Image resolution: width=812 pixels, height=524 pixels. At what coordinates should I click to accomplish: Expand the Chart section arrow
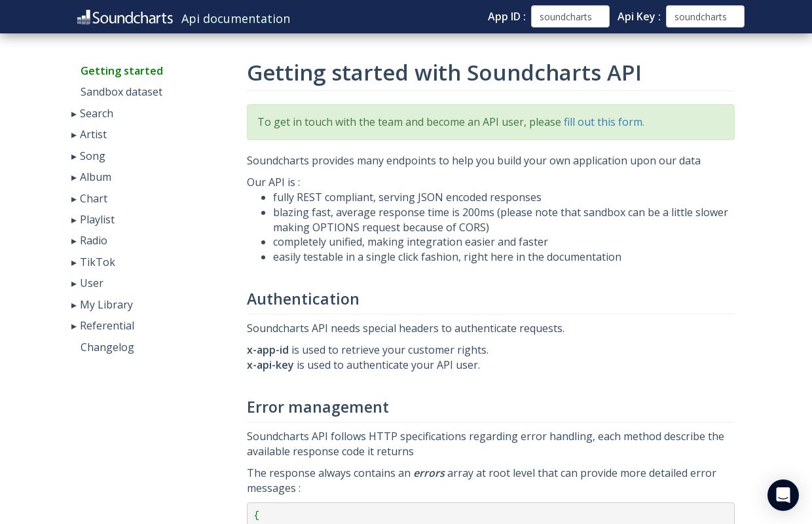pyautogui.click(x=74, y=199)
